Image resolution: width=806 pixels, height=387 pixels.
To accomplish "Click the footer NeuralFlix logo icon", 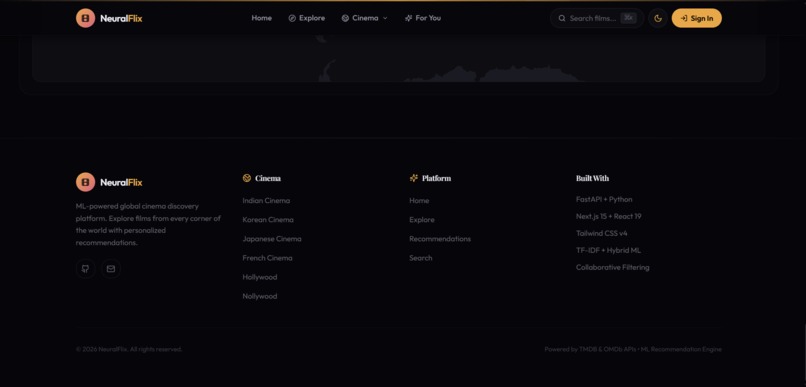I will 85,182.
